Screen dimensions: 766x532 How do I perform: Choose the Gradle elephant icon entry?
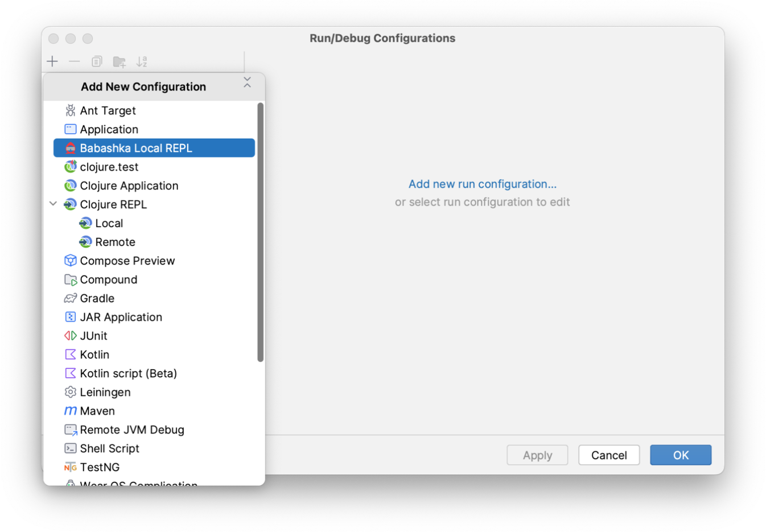pos(71,298)
